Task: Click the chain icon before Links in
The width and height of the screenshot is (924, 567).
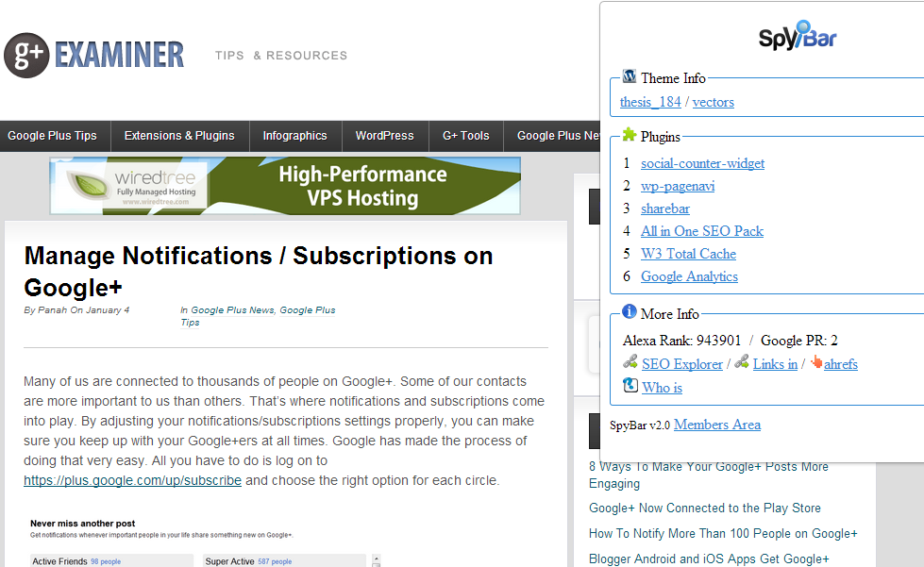Action: click(742, 361)
